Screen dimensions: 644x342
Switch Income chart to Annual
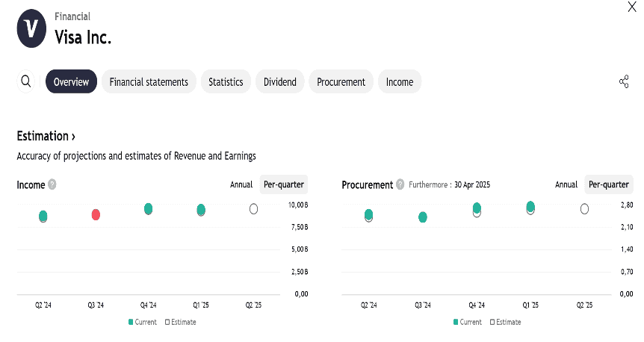pos(241,184)
